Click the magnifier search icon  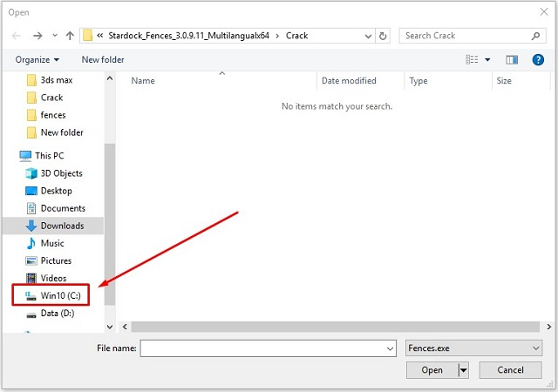tap(535, 36)
